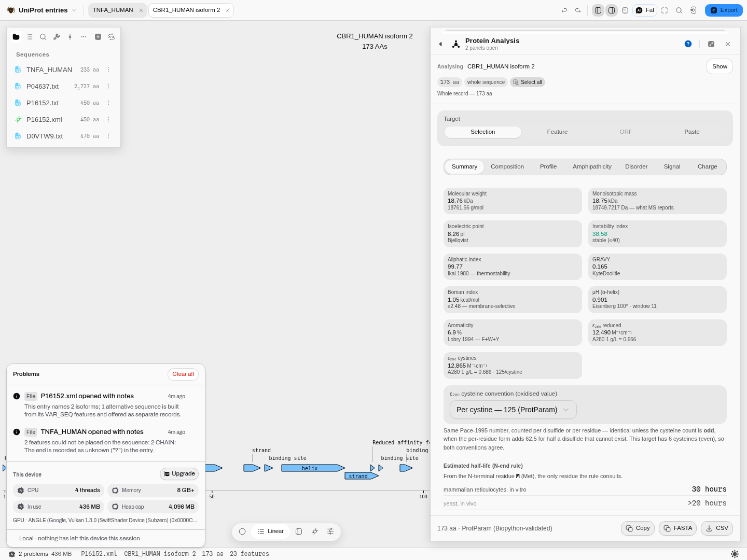Switch to the Composition tab
Screen dimensions: 747x560
coord(507,166)
